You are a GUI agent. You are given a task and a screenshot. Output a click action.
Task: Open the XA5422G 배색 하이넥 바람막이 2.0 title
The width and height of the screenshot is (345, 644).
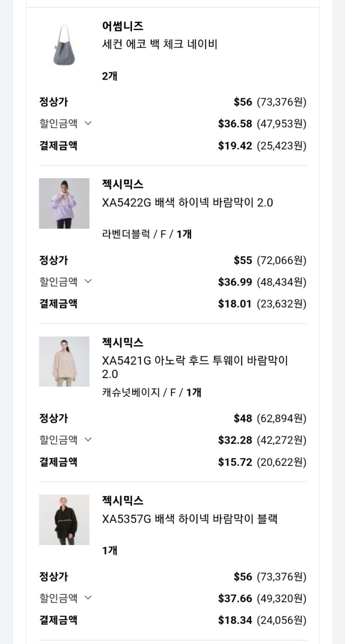[x=187, y=203]
